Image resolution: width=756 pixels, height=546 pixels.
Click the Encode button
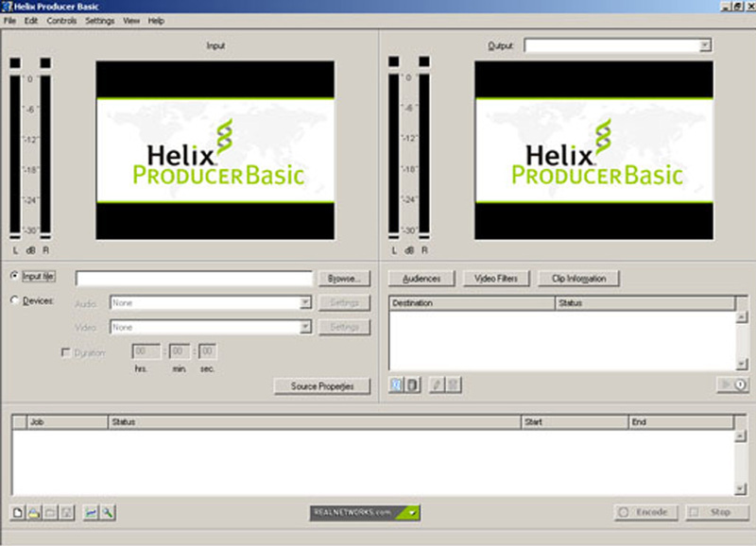tap(646, 512)
